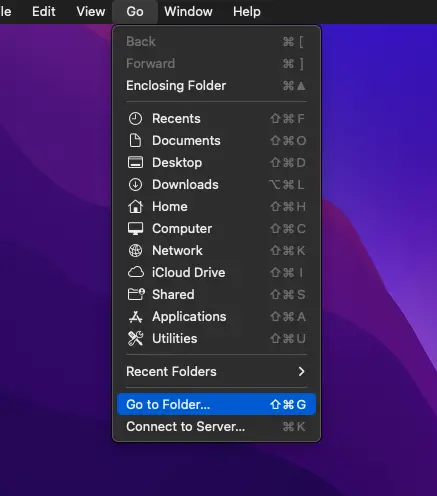Expand Recent Folders submenu chevron
The width and height of the screenshot is (437, 496).
pos(301,371)
